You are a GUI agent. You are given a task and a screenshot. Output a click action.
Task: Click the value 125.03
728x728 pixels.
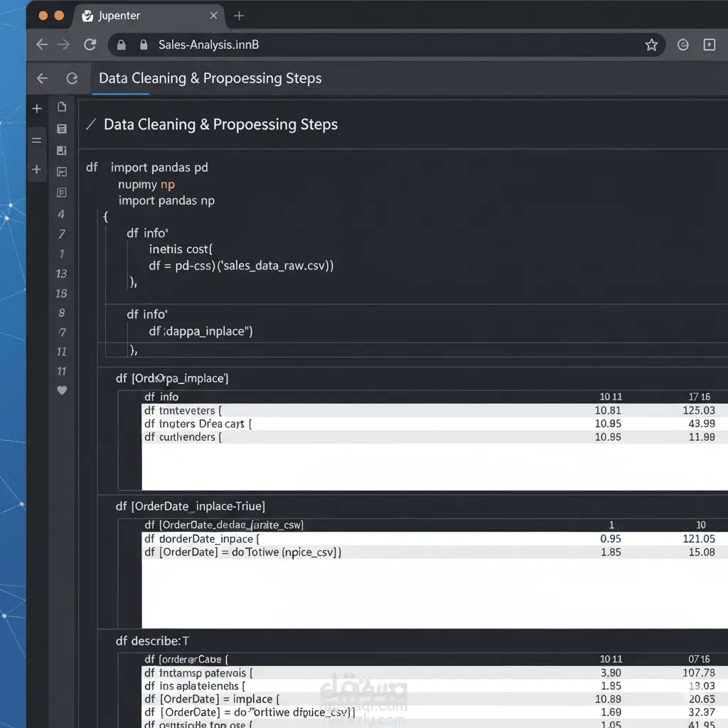[699, 410]
